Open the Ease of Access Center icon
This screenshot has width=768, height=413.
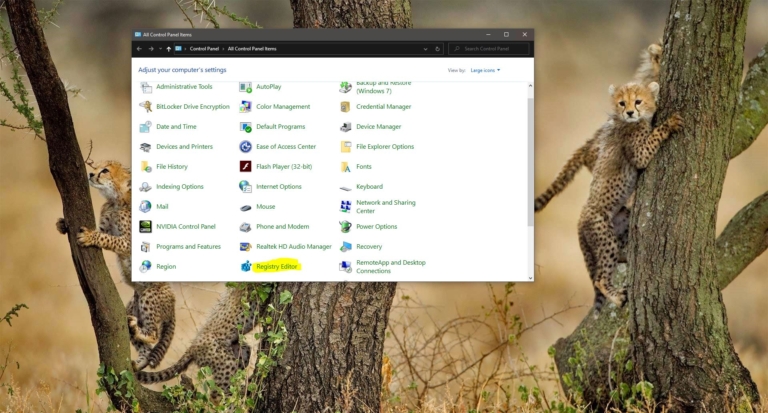click(x=245, y=146)
